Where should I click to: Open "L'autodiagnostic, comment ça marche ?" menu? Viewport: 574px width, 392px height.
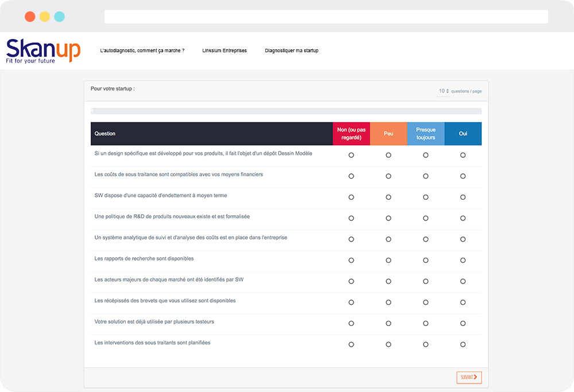142,51
